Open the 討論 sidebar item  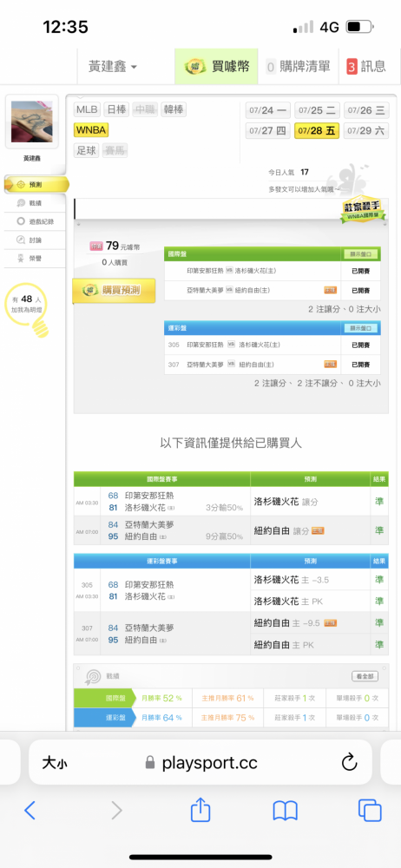[x=35, y=240]
